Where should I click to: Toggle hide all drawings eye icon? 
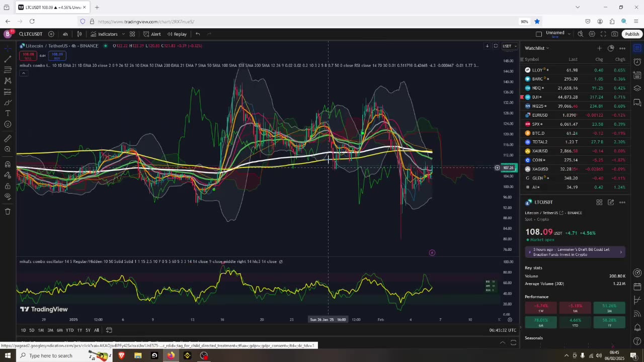point(8,197)
